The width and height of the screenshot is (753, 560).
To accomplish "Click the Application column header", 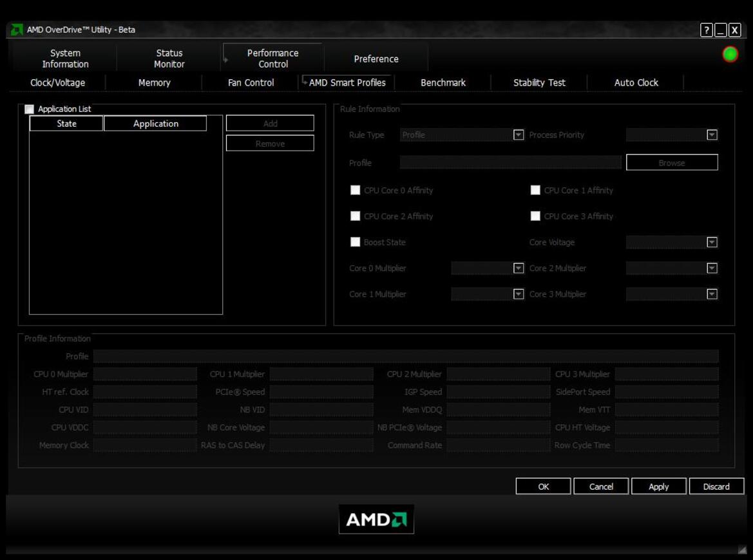I will [156, 124].
